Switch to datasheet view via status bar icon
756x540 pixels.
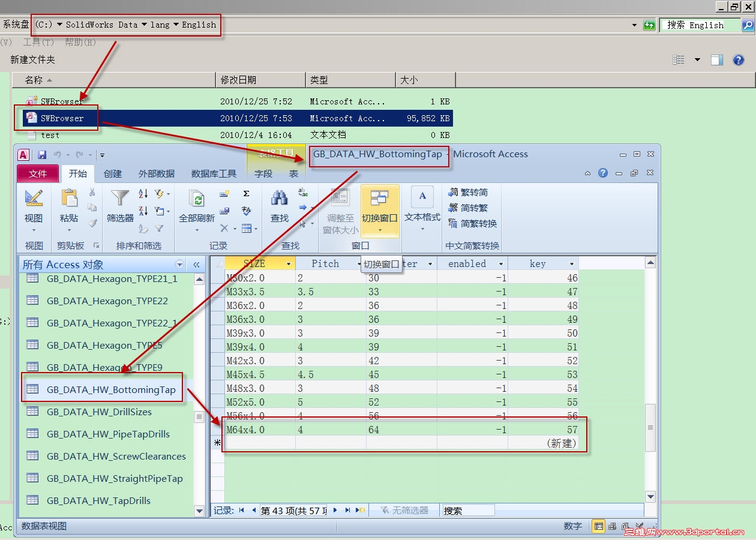(598, 526)
